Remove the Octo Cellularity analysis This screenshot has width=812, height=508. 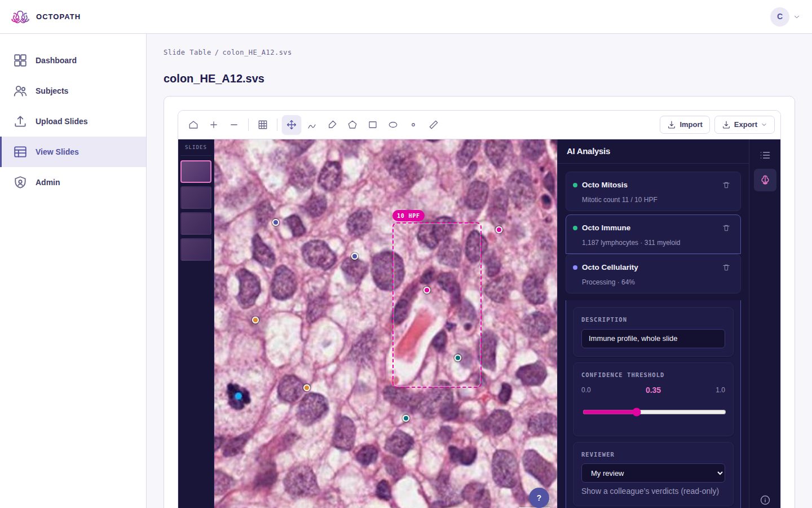tap(726, 268)
